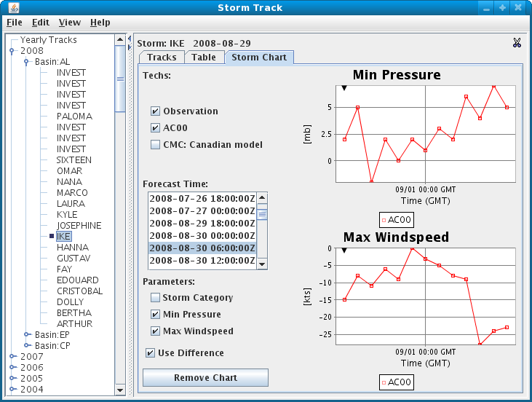Click the Java icon in title bar
Image resolution: width=532 pixels, height=402 pixels.
click(9, 7)
